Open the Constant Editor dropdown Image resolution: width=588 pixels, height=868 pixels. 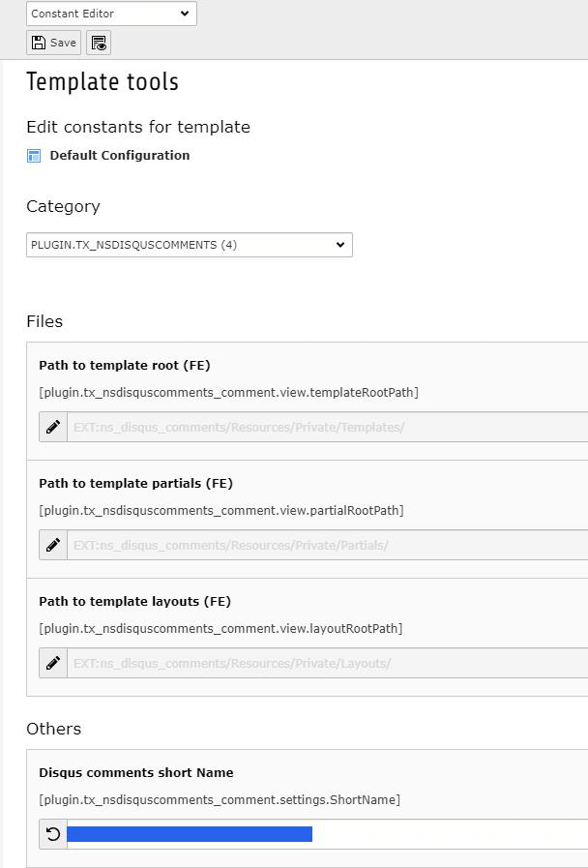click(x=111, y=14)
